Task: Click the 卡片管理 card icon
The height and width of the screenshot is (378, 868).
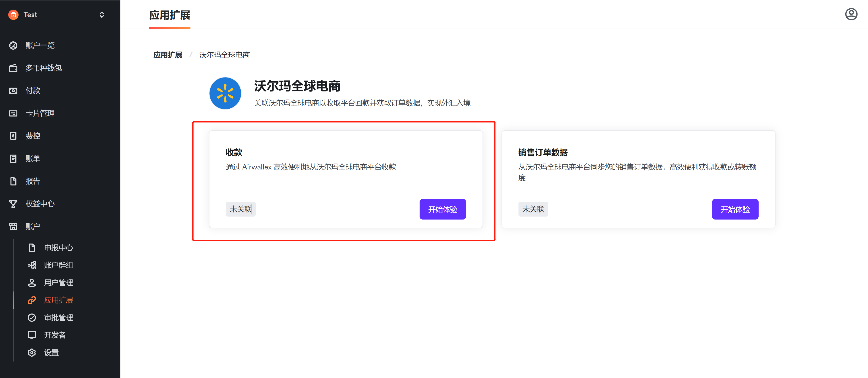Action: coord(13,113)
